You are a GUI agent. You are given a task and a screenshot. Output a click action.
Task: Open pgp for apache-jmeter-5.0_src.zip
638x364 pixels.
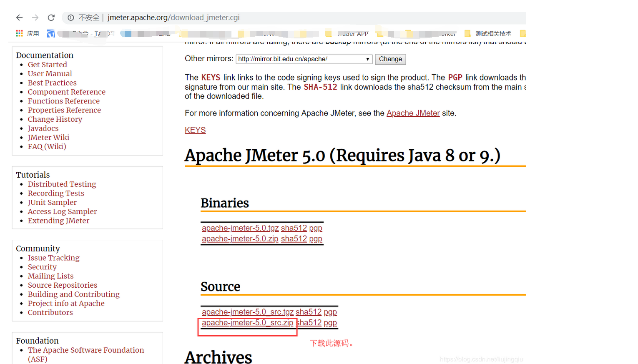pyautogui.click(x=330, y=323)
